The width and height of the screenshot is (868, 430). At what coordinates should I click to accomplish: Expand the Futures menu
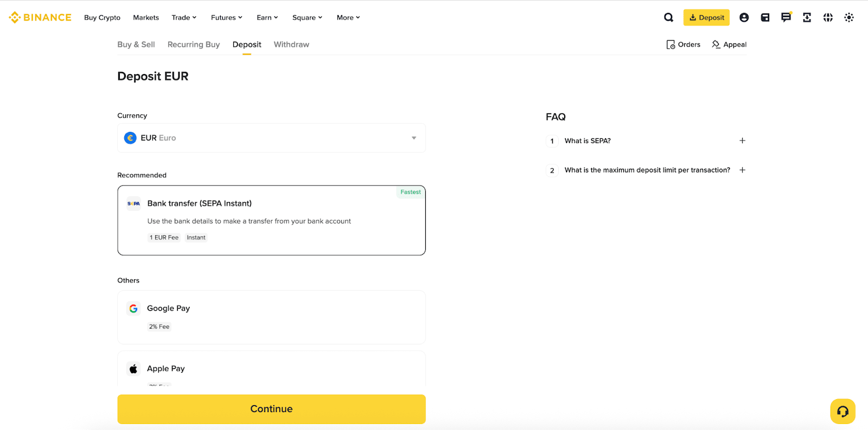(227, 17)
